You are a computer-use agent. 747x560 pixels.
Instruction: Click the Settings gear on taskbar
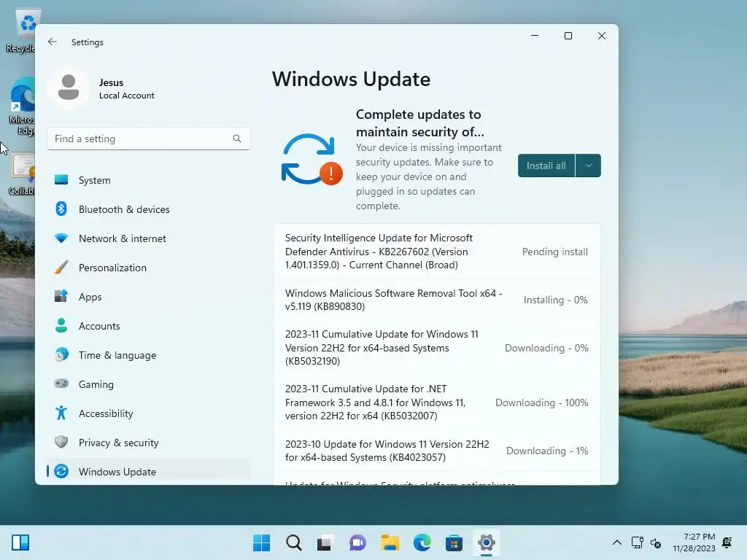click(487, 542)
